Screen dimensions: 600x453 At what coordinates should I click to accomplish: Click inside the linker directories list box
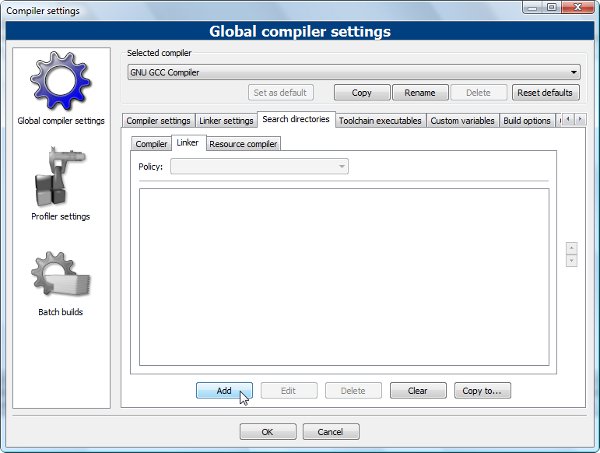pyautogui.click(x=343, y=276)
